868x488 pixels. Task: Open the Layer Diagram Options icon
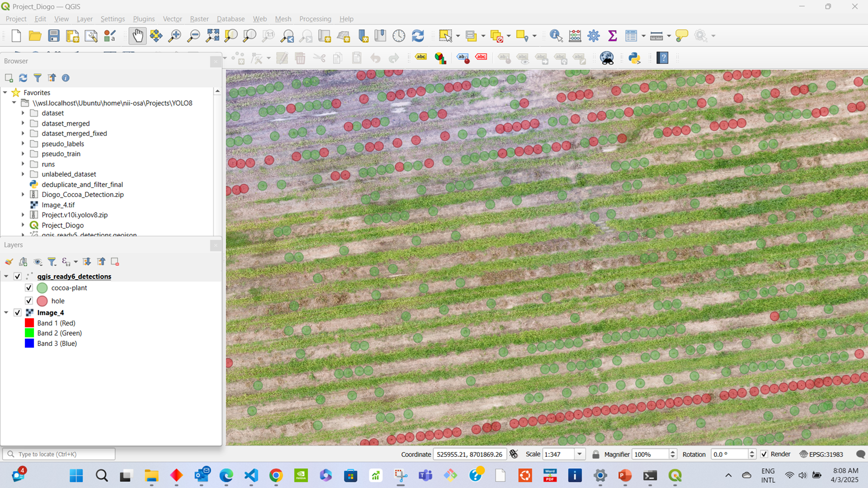pyautogui.click(x=441, y=58)
